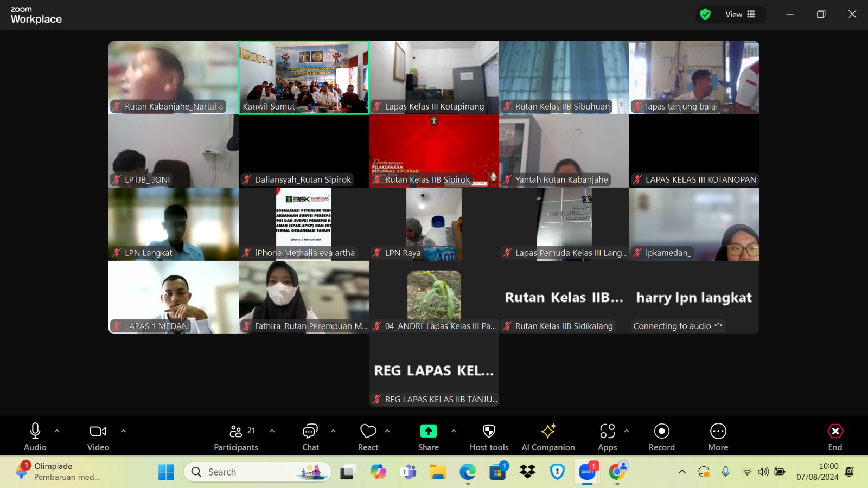Viewport: 868px width, 488px height.
Task: Expand the chevron next to Participants
Action: click(272, 431)
